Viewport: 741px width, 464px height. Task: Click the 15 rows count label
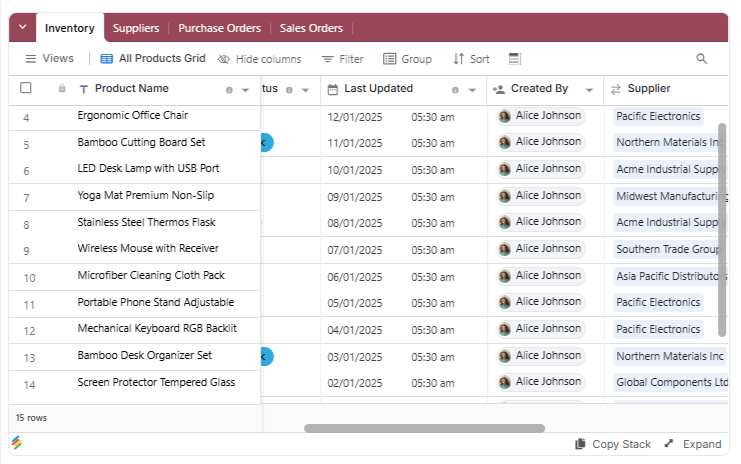31,418
